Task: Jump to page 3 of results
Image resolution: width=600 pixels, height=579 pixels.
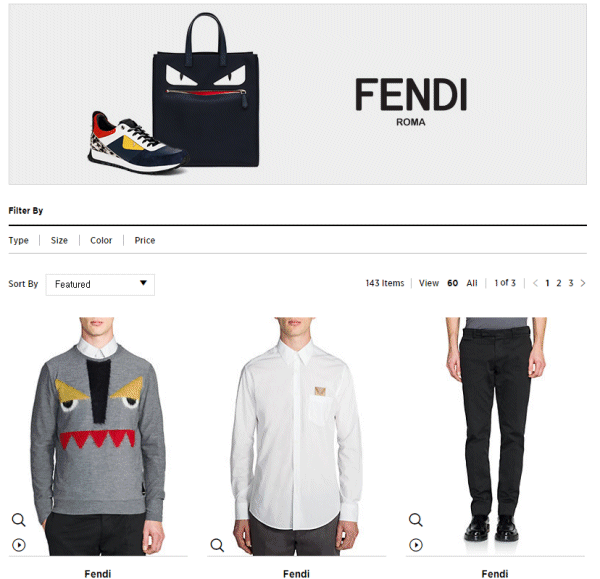Action: tap(571, 283)
